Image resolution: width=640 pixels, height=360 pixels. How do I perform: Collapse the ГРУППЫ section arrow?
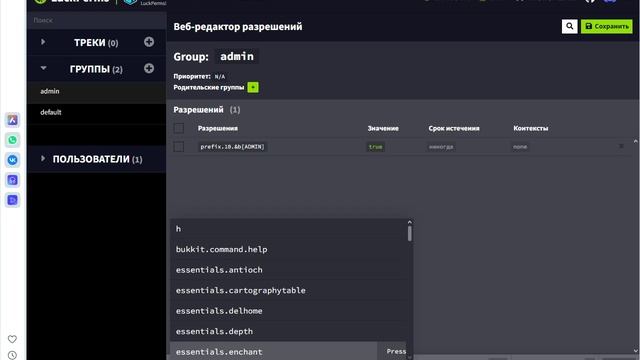click(43, 68)
